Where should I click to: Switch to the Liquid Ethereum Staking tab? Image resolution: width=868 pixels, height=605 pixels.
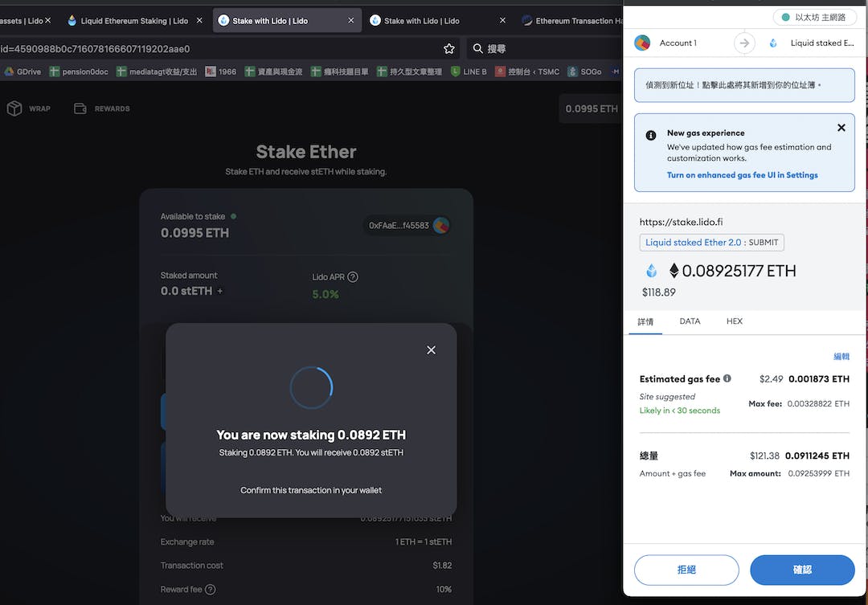pyautogui.click(x=134, y=20)
